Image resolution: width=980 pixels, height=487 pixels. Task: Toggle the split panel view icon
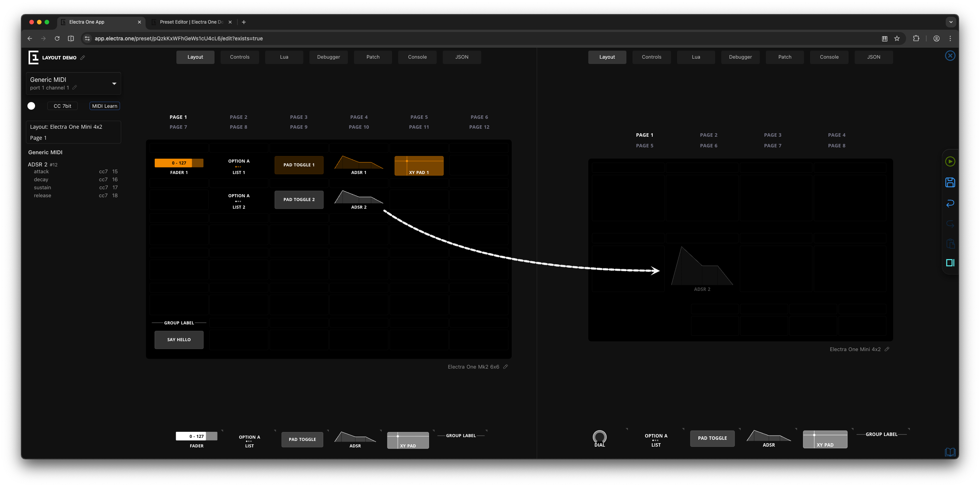tap(950, 263)
